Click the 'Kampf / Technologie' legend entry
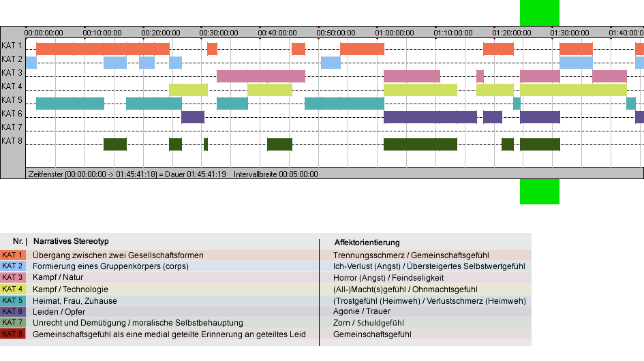This screenshot has height=361, width=644. (70, 289)
